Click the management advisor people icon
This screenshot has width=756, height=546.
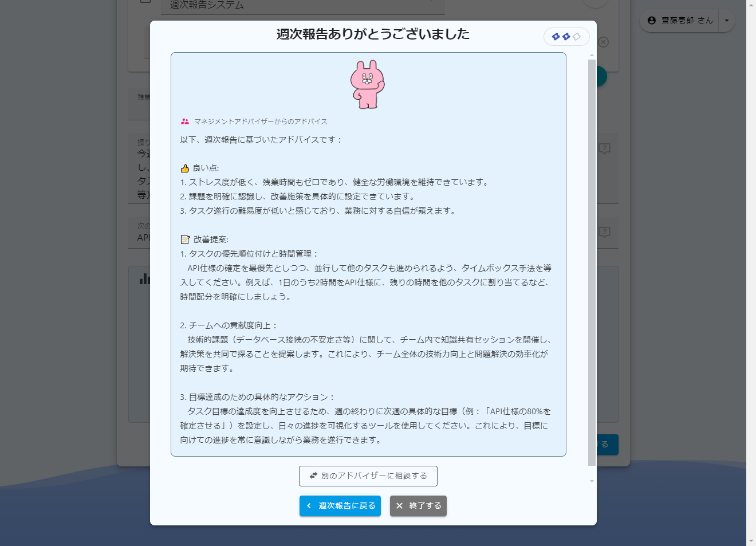coord(185,121)
